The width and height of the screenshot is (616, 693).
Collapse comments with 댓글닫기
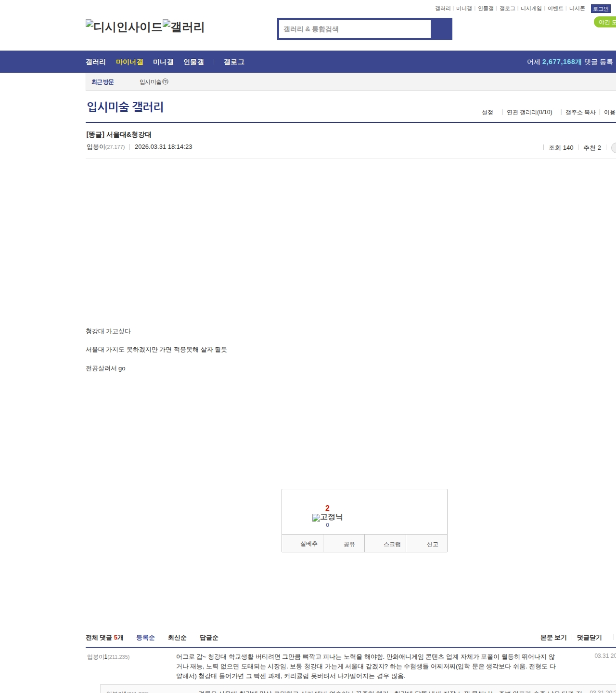[x=589, y=638]
